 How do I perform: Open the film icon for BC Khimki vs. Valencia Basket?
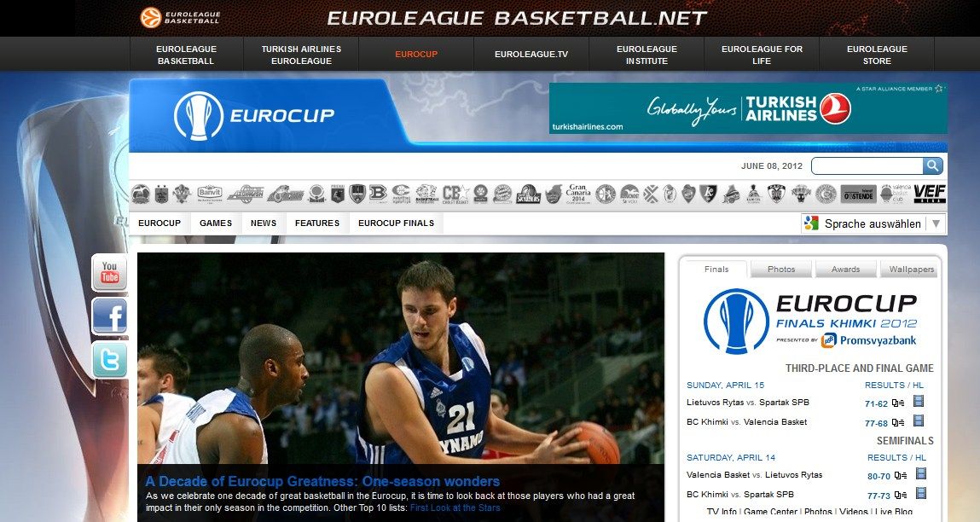(x=919, y=421)
